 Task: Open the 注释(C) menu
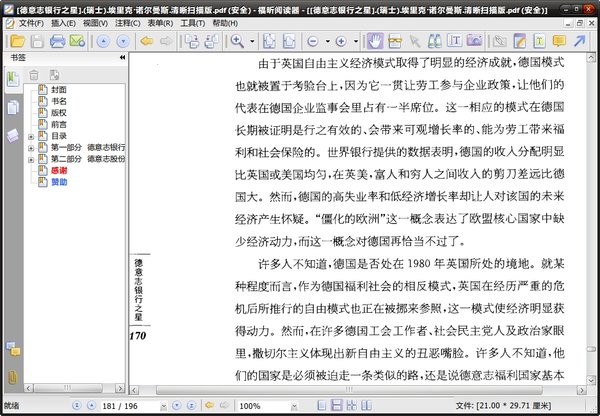[x=126, y=22]
